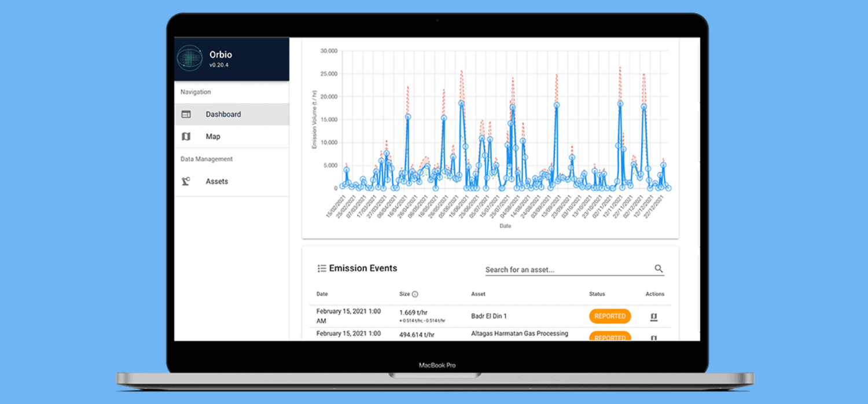Click the info icon beside Size
The height and width of the screenshot is (404, 868).
(415, 294)
